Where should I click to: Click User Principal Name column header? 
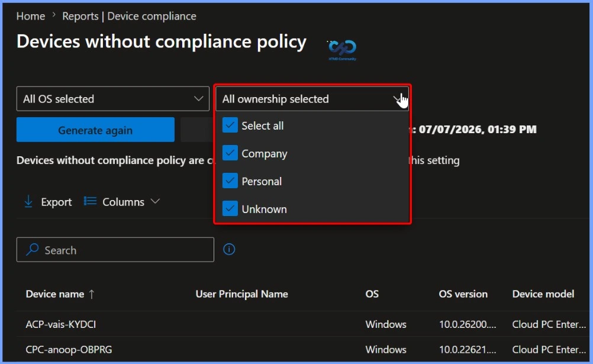pos(241,294)
